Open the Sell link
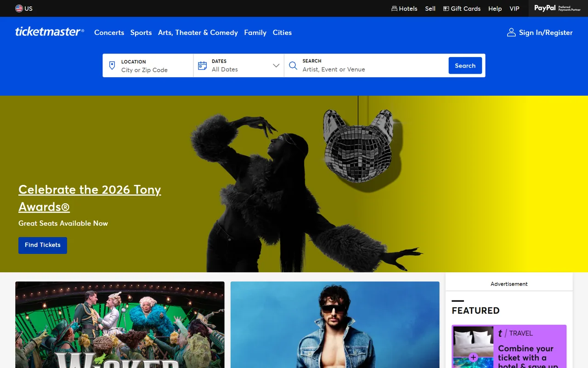The image size is (588, 368). click(x=430, y=8)
